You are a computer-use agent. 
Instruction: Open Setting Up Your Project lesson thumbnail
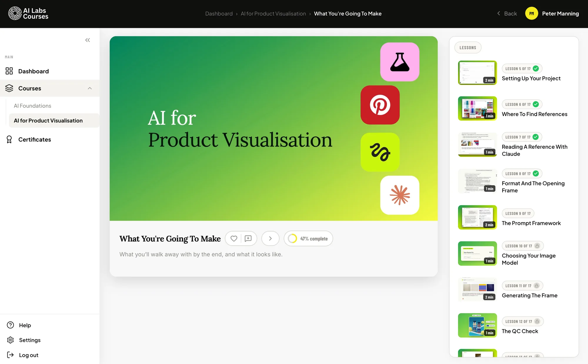click(x=477, y=73)
